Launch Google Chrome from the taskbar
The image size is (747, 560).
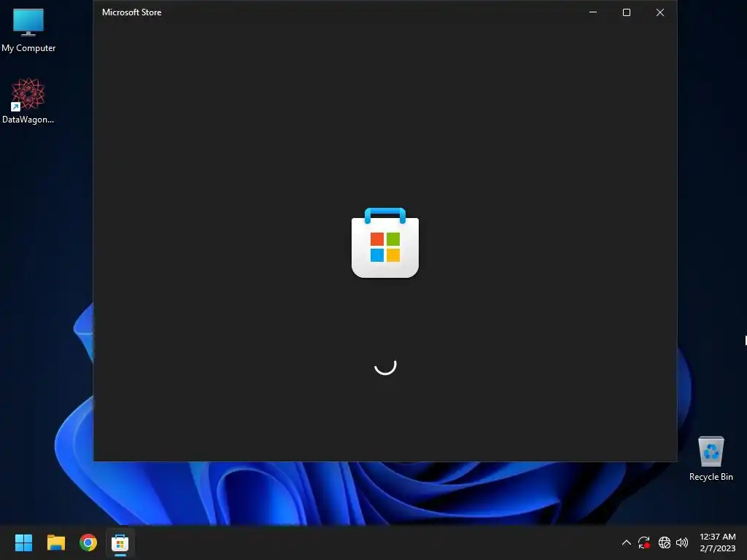point(88,542)
